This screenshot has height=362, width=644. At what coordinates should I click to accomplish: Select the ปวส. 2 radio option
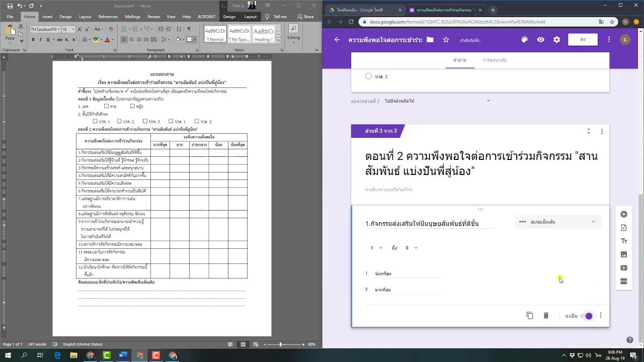pos(368,76)
